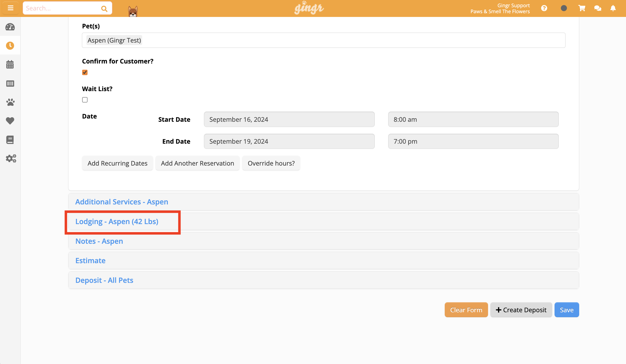
Task: Click the search magnifier icon
Action: click(104, 9)
